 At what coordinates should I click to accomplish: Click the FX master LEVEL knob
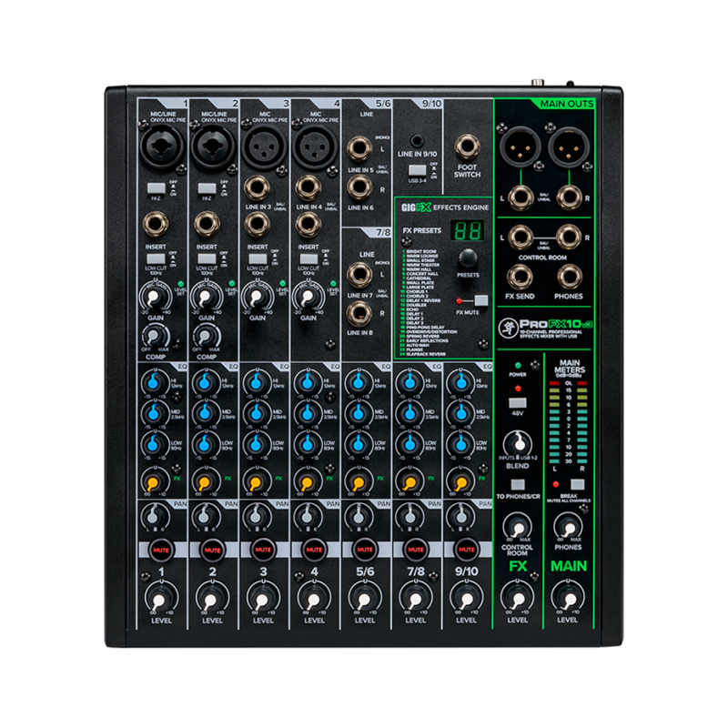[517, 598]
